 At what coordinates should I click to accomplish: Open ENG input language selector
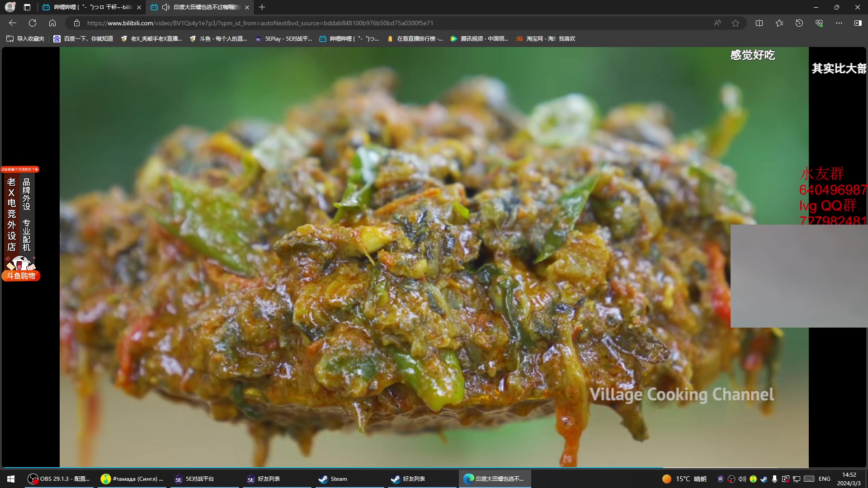824,479
